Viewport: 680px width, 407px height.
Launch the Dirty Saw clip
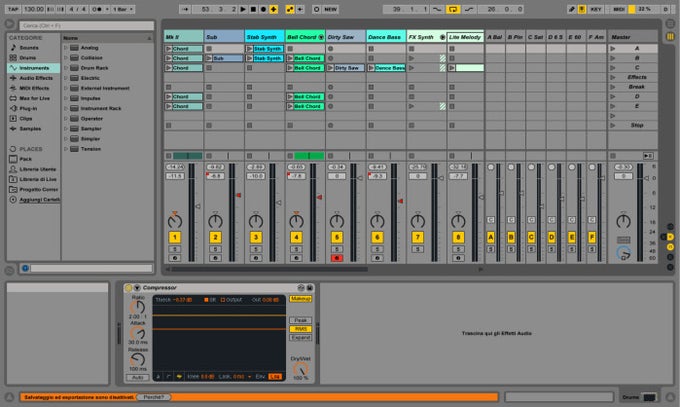pos(330,68)
